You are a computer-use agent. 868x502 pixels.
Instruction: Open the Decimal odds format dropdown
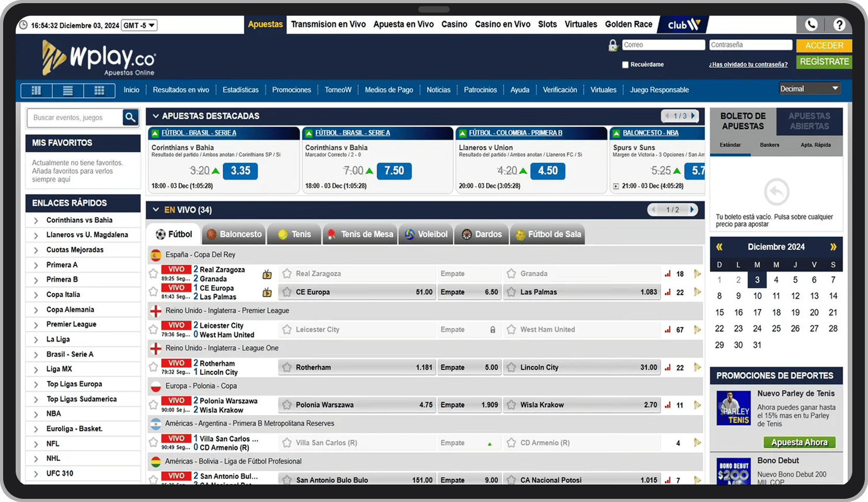[809, 89]
